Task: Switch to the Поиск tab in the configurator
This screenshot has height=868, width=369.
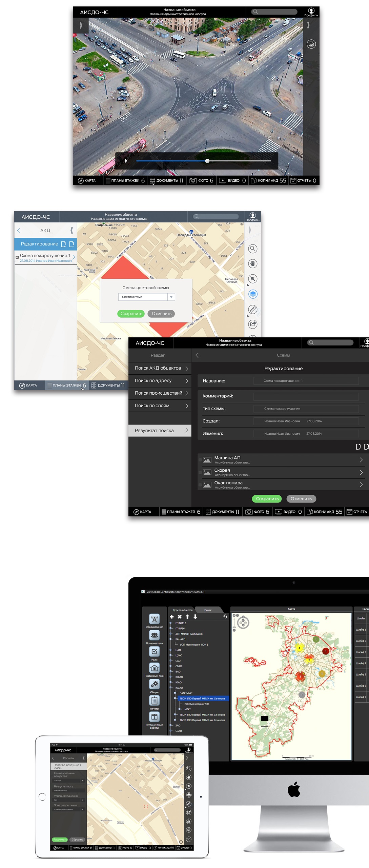Action: click(x=208, y=610)
